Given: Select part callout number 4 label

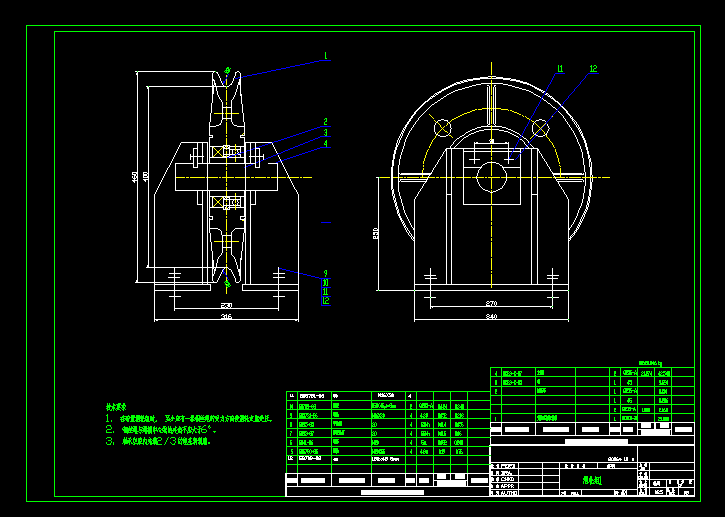Looking at the screenshot, I should [325, 143].
